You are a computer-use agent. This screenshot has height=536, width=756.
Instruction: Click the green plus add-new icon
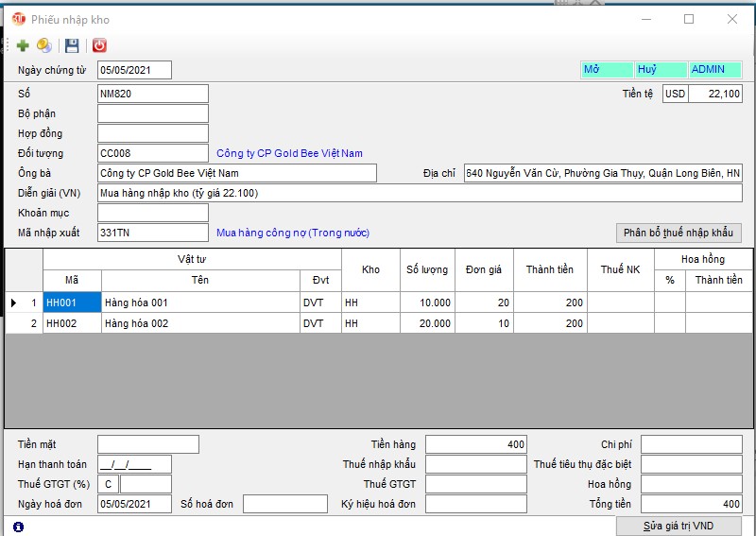pyautogui.click(x=23, y=45)
